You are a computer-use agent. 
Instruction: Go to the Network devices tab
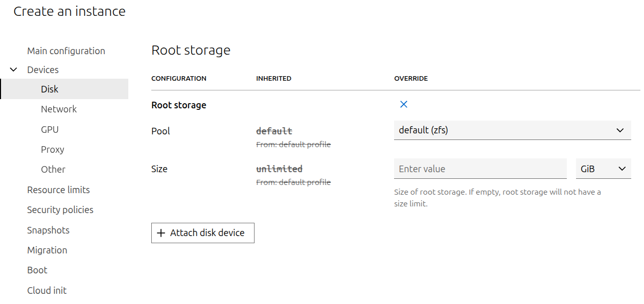click(59, 109)
